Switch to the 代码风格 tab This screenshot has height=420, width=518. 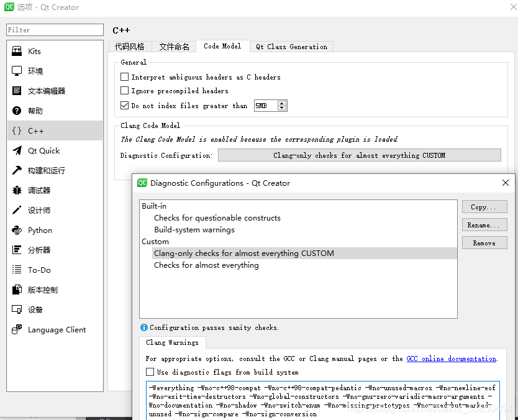click(130, 47)
